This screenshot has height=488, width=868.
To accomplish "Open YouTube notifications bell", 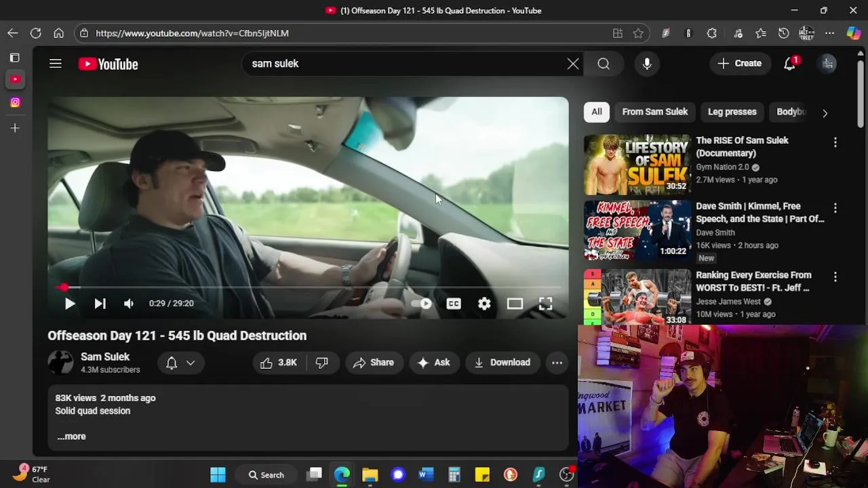I will 790,64.
